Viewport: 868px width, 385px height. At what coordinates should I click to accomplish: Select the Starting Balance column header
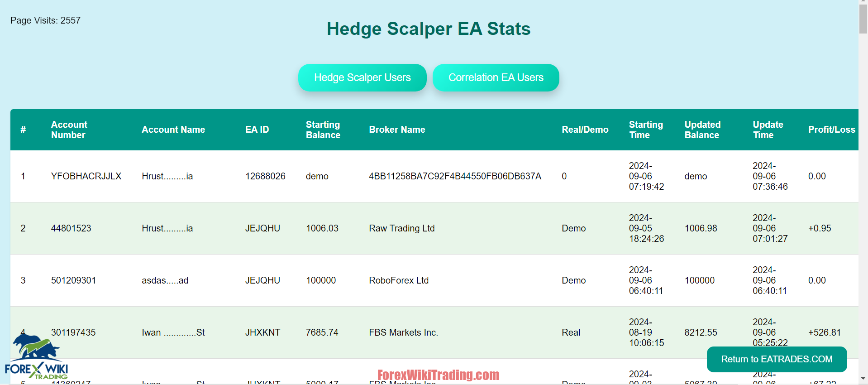(x=323, y=130)
